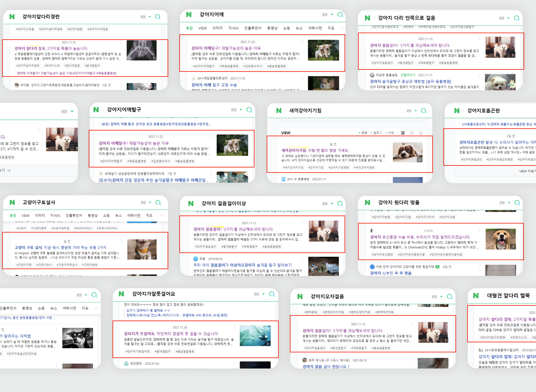Viewport: 536px width, 392px height.
Task: Open '고양이 구토 설사' post title link
Action: pyautogui.click(x=60, y=247)
